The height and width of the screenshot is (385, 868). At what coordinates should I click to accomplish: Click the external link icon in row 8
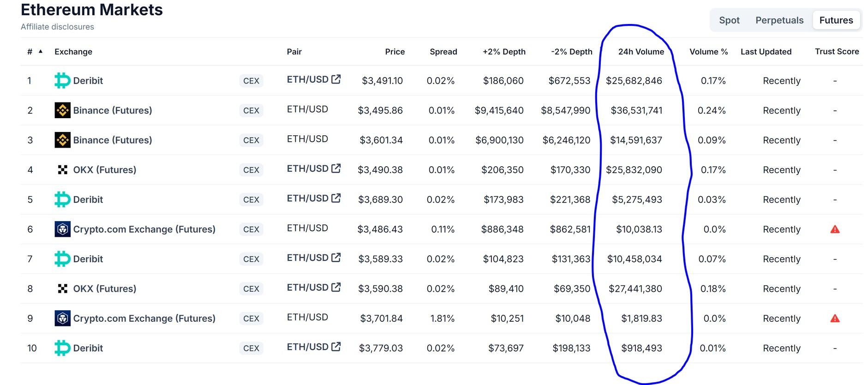click(x=336, y=288)
